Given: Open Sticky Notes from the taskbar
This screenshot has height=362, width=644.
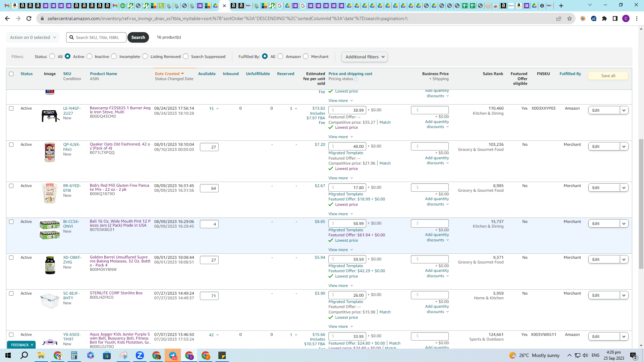Looking at the screenshot, I should pos(222,355).
